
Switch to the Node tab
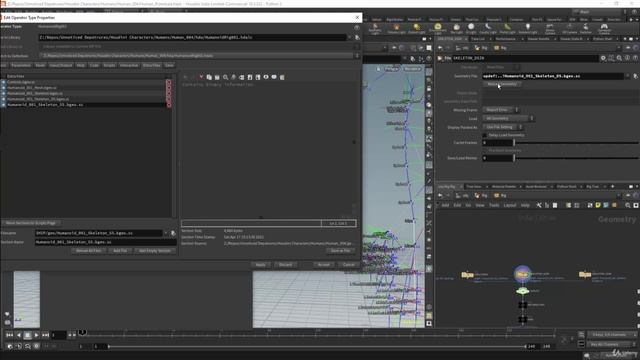click(x=40, y=65)
